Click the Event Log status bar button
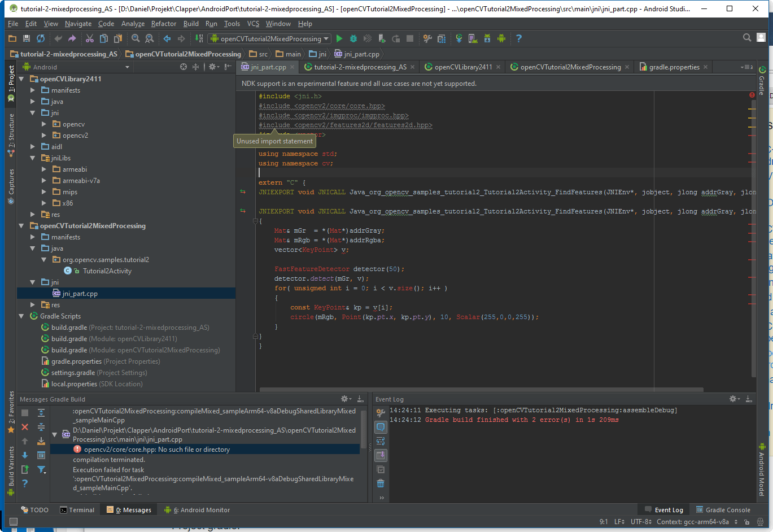The height and width of the screenshot is (532, 773). coord(665,510)
